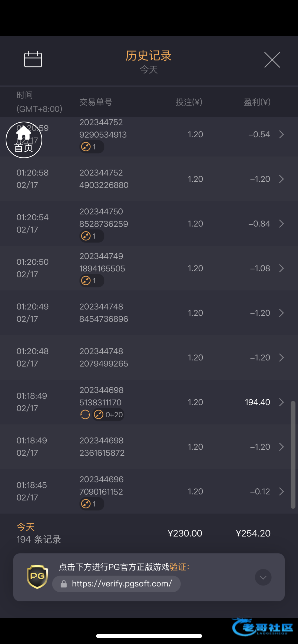This screenshot has height=644, width=298.
Task: Tap the 首页 home floating button
Action: pyautogui.click(x=24, y=140)
